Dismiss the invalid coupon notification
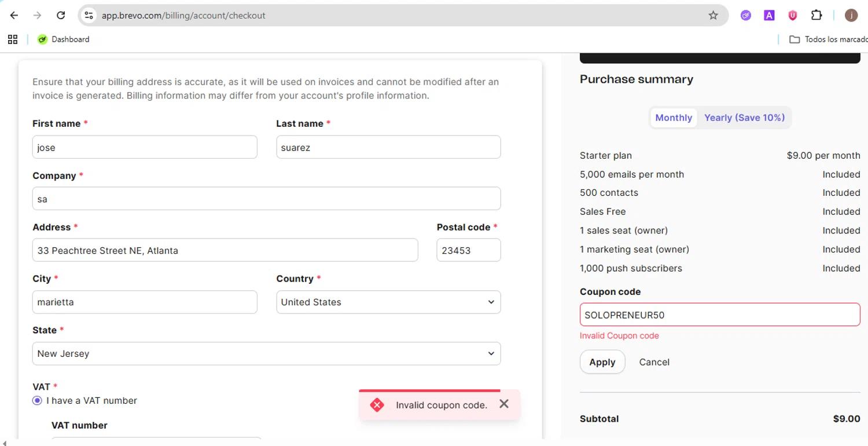This screenshot has width=868, height=446. tap(504, 404)
